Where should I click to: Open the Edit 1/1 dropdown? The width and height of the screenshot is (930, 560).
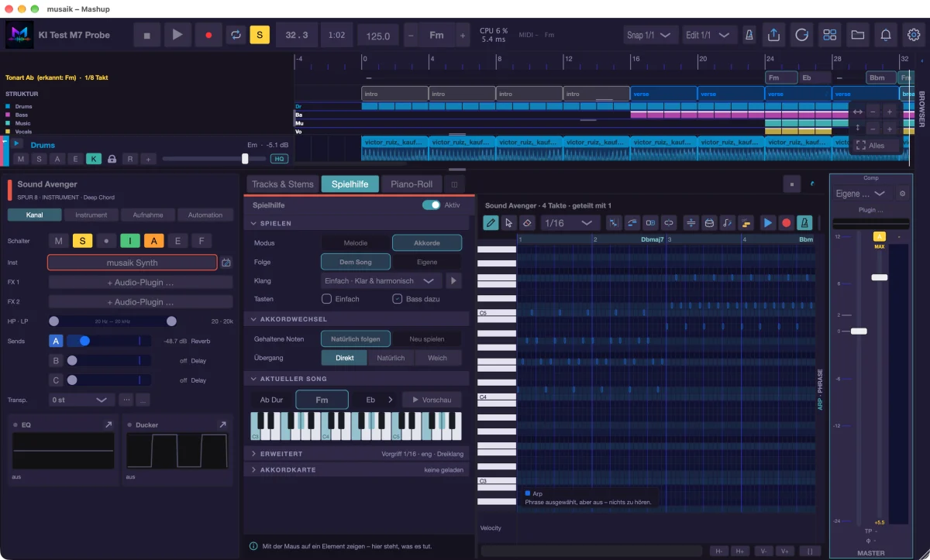(708, 35)
